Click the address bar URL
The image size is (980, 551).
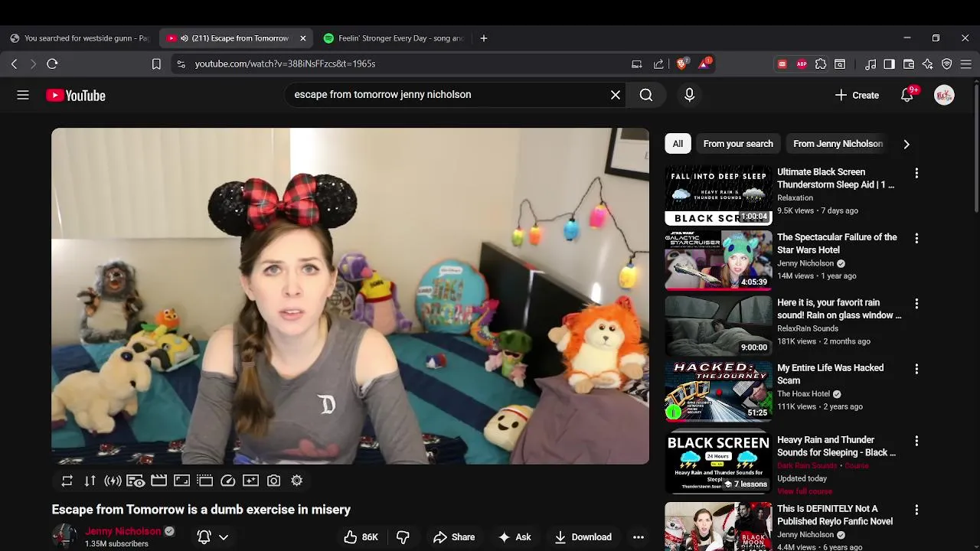[x=285, y=64]
